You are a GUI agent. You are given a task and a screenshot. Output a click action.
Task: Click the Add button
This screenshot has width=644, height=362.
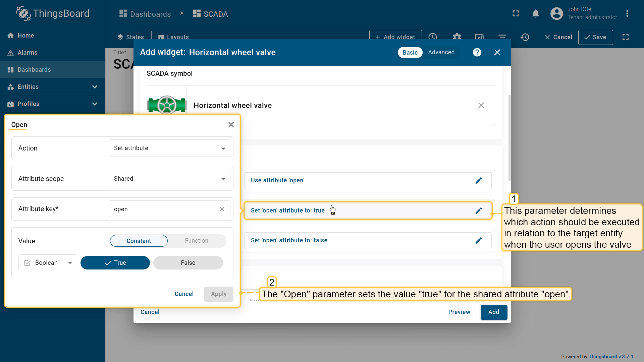(493, 312)
